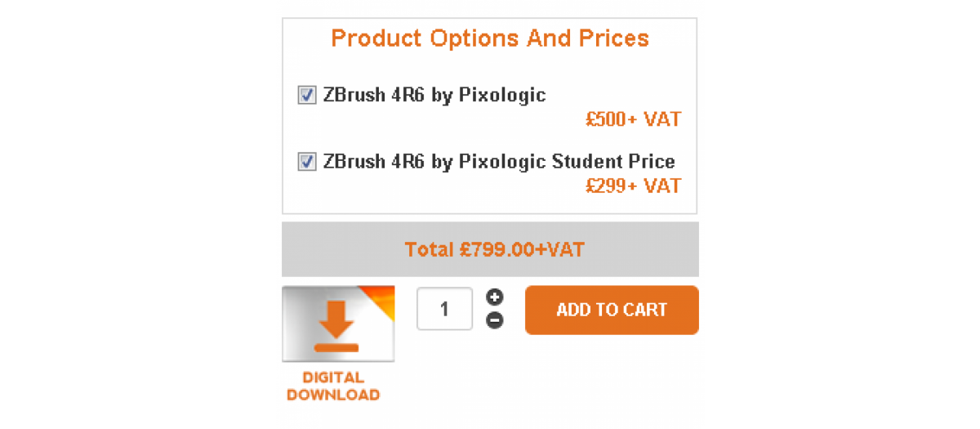This screenshot has width=980, height=429.
Task: Uncheck the Student Price option checkbox
Action: click(x=307, y=162)
